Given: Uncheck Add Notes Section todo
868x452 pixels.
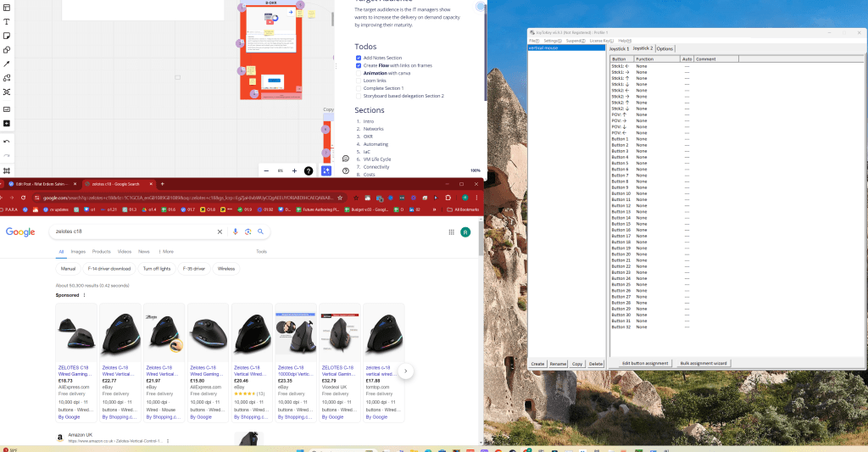Looking at the screenshot, I should pyautogui.click(x=359, y=58).
